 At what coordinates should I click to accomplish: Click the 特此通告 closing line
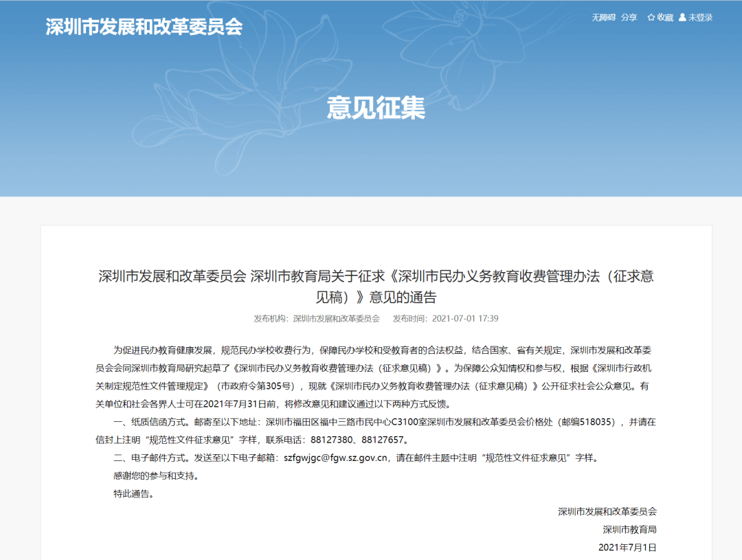click(x=133, y=493)
